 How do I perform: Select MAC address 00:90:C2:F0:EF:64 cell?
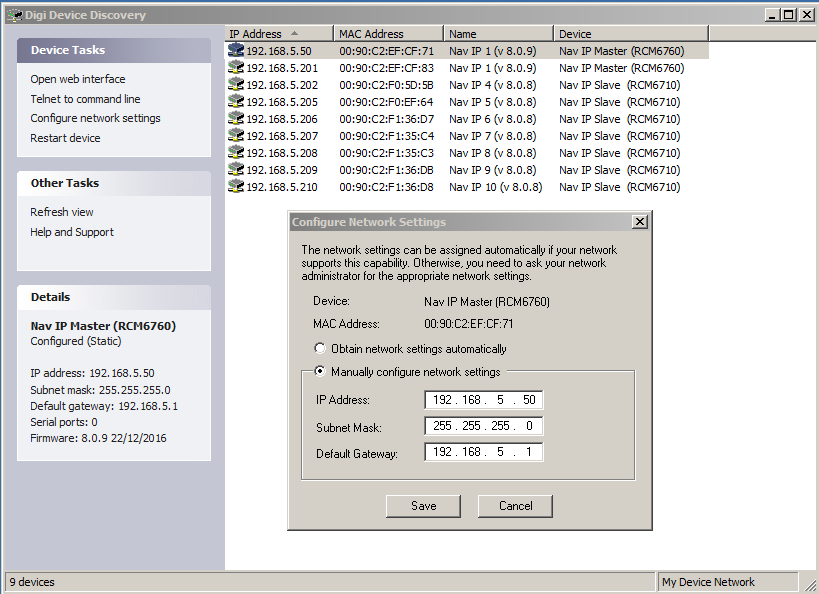tap(387, 102)
